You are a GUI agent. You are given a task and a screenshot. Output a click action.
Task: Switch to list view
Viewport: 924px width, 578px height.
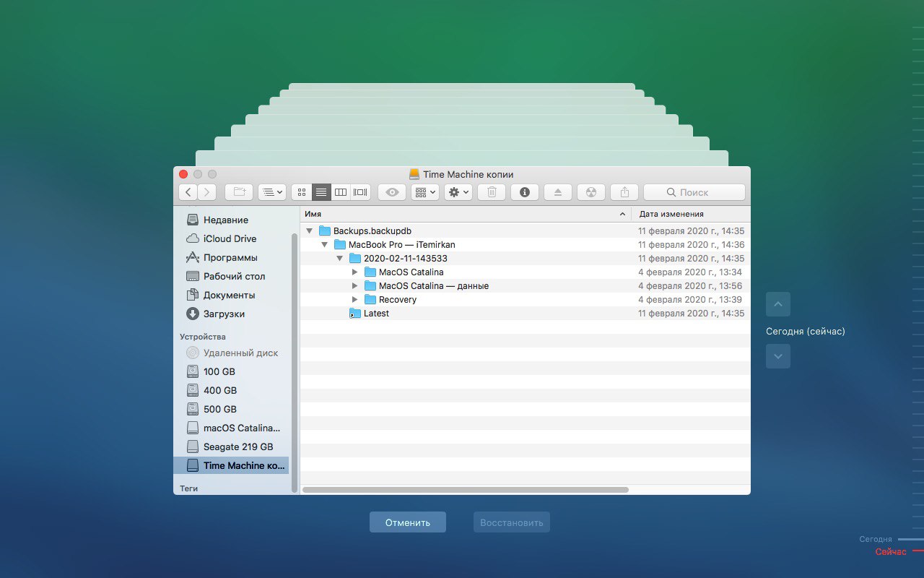(321, 192)
